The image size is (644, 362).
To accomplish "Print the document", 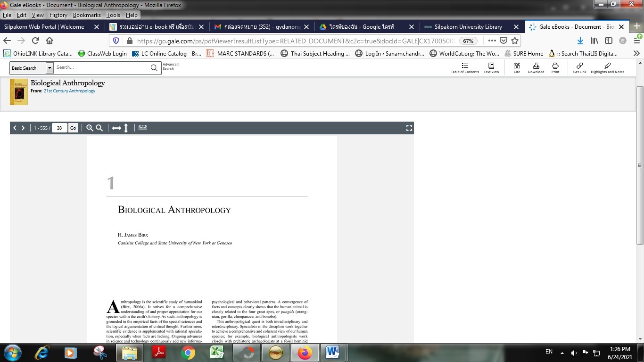I will pos(555,68).
